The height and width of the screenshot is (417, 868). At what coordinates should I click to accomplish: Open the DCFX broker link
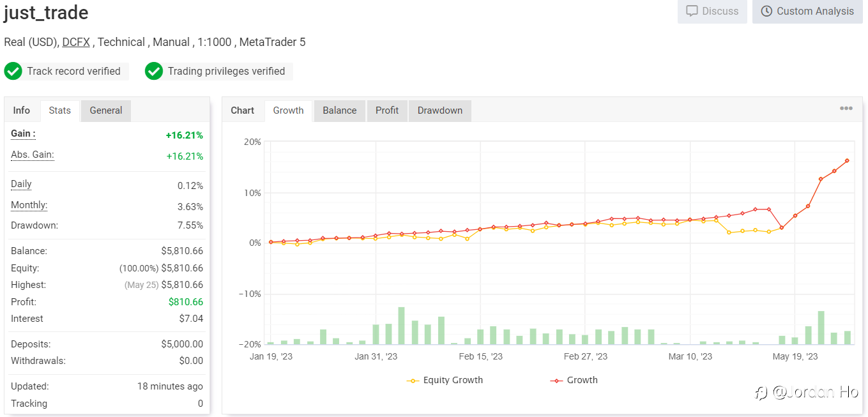76,42
